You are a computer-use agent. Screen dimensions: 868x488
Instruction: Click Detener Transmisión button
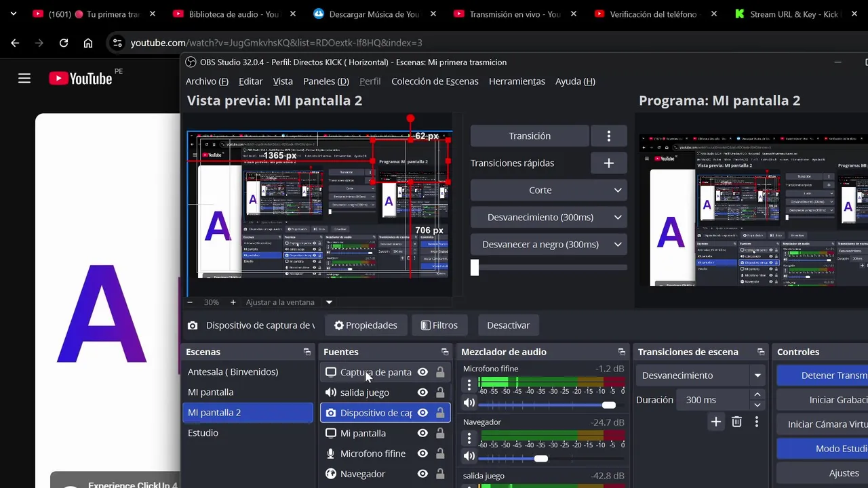tap(822, 375)
